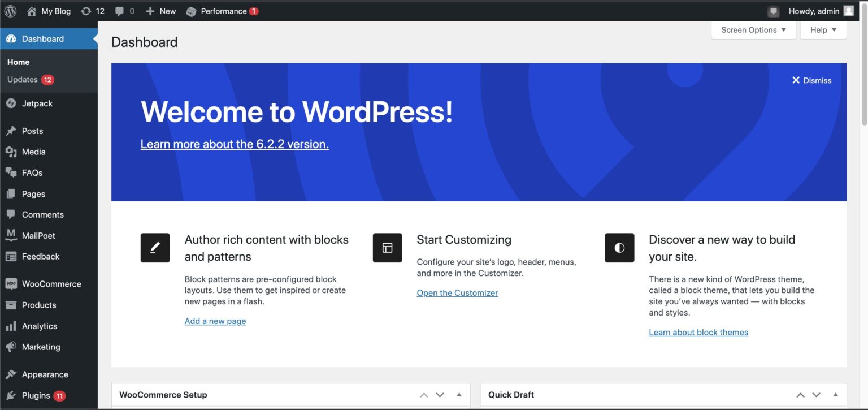Open the WordPress logo menu
Image resolution: width=868 pixels, height=410 pixels.
tap(10, 11)
